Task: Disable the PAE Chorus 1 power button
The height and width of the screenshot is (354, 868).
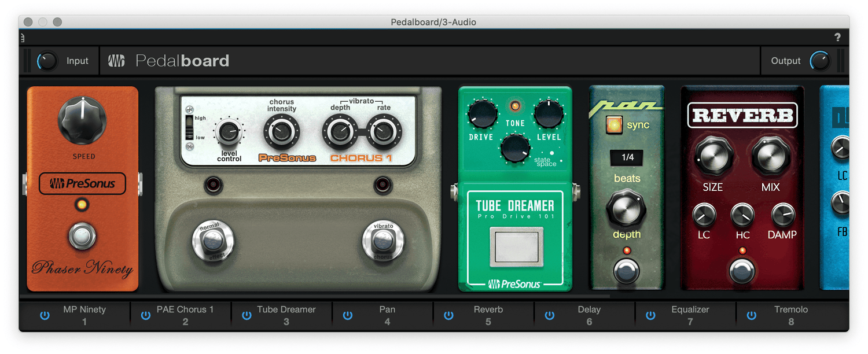Action: click(146, 315)
